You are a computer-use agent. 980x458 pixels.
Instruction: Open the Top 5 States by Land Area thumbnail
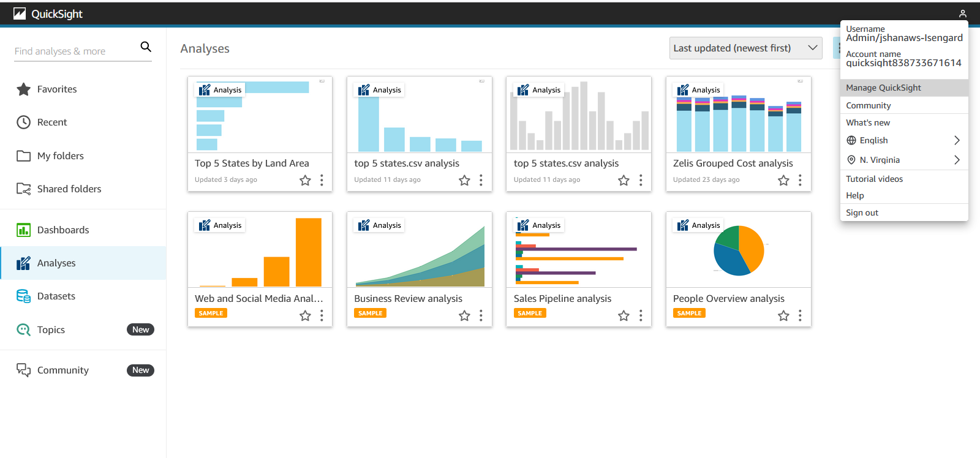[260, 114]
